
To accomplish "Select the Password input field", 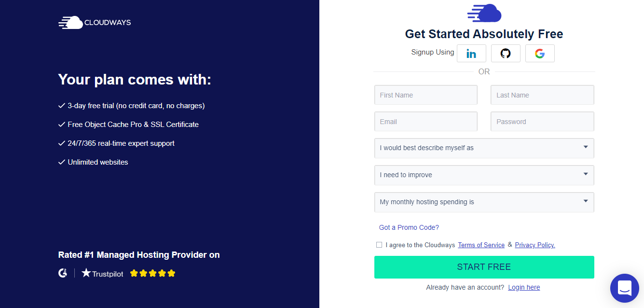I will click(542, 122).
